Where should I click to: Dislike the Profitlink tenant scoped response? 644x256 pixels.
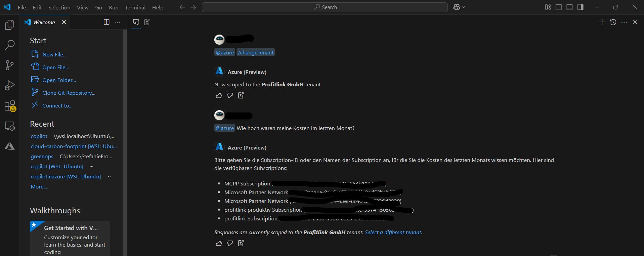[x=230, y=95]
